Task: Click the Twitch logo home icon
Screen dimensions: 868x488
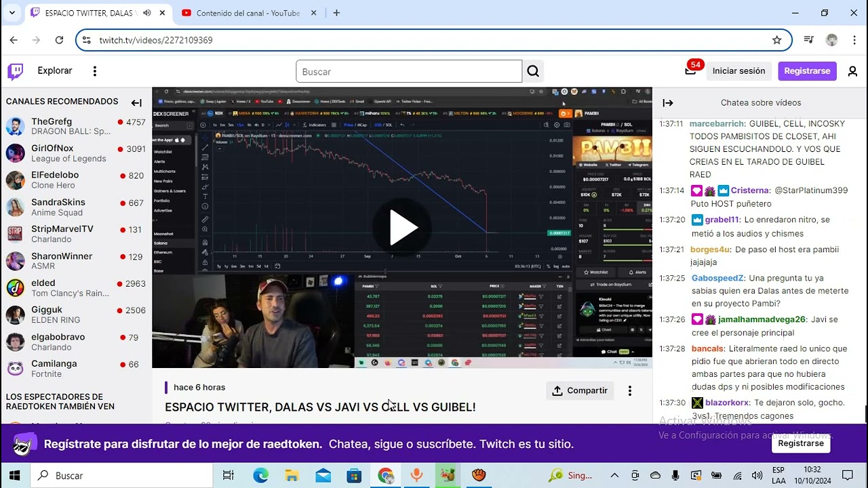Action: pos(15,71)
